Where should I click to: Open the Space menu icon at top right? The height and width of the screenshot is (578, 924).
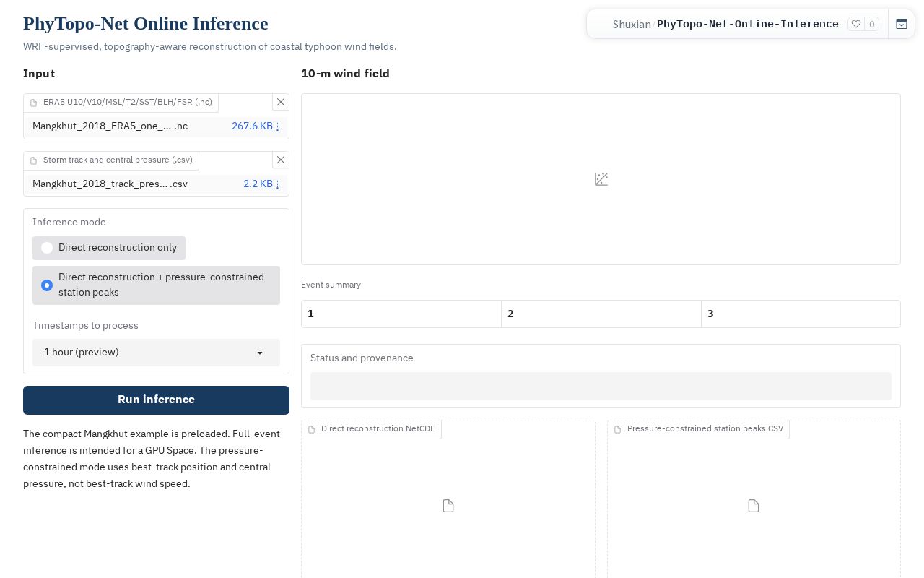click(x=902, y=24)
